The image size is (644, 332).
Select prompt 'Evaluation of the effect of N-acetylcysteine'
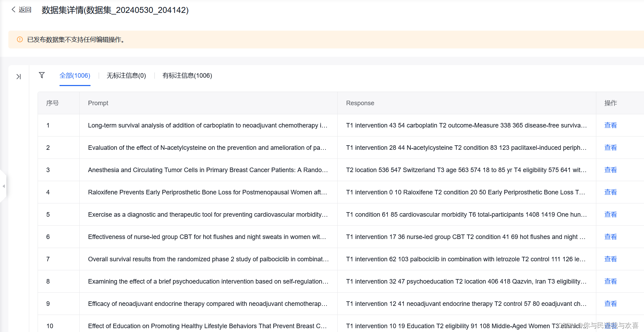207,148
